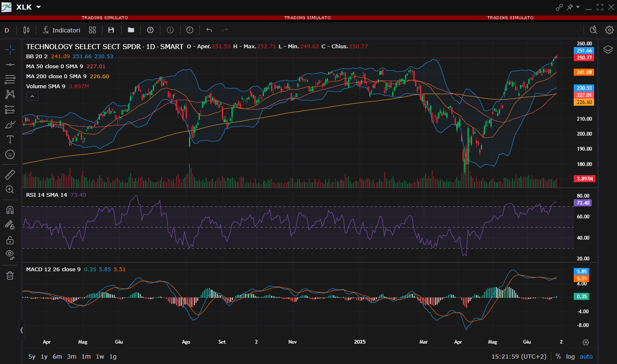
Task: Click the 0.35 MACD histogram axis label
Action: (582, 297)
